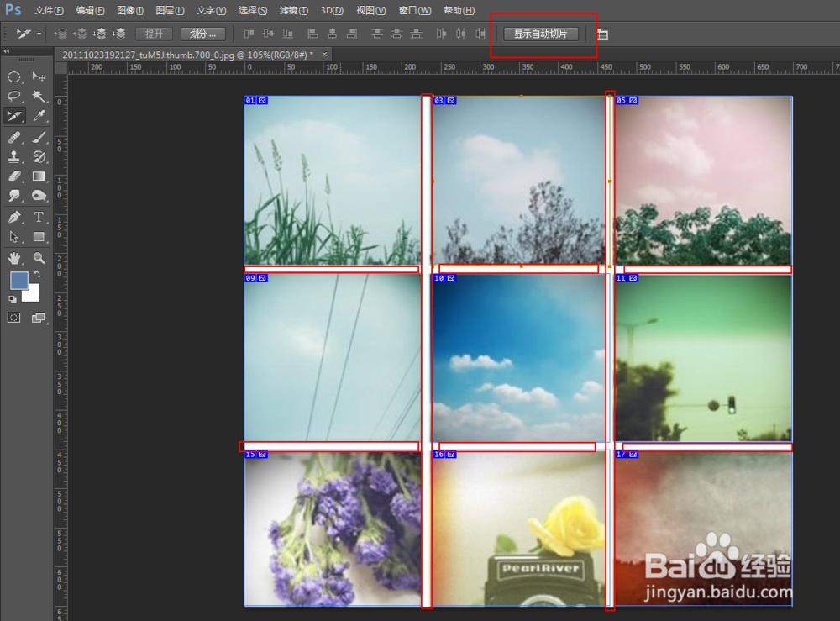Change screen mode icon in toolbox
Viewport: 840px width, 621px height.
(39, 318)
